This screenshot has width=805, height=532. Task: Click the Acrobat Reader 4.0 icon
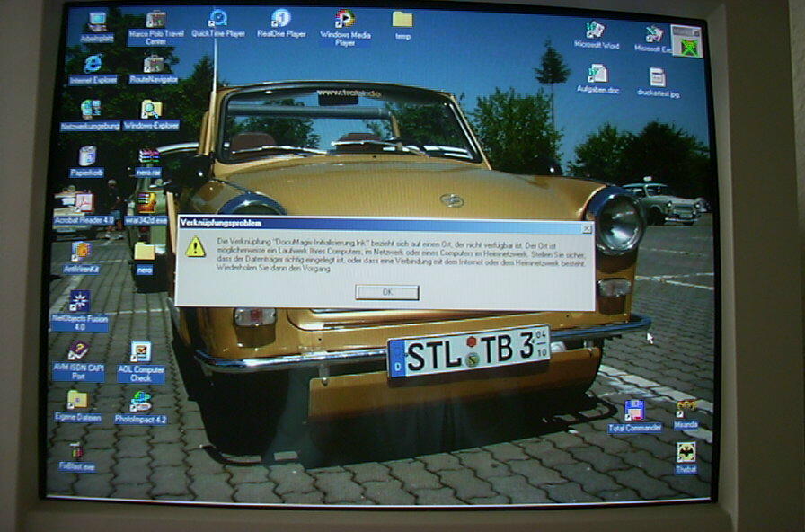84,204
